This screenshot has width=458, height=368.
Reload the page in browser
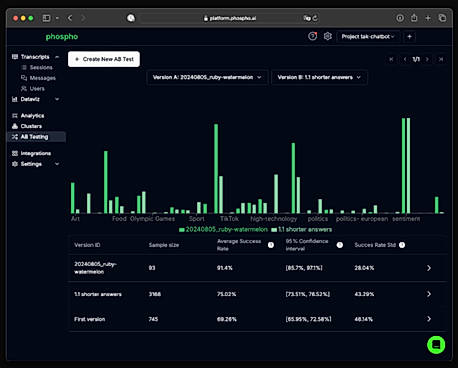pyautogui.click(x=315, y=18)
